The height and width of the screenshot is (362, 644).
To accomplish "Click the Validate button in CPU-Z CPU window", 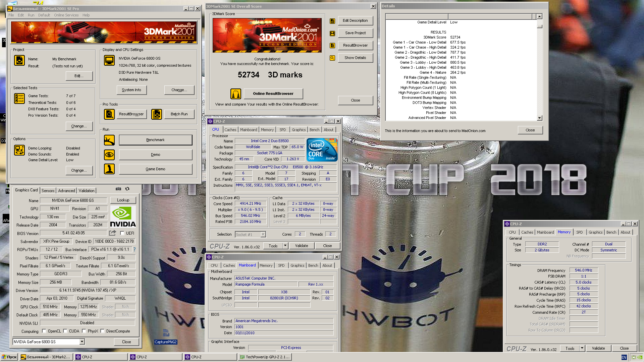I will (x=302, y=246).
